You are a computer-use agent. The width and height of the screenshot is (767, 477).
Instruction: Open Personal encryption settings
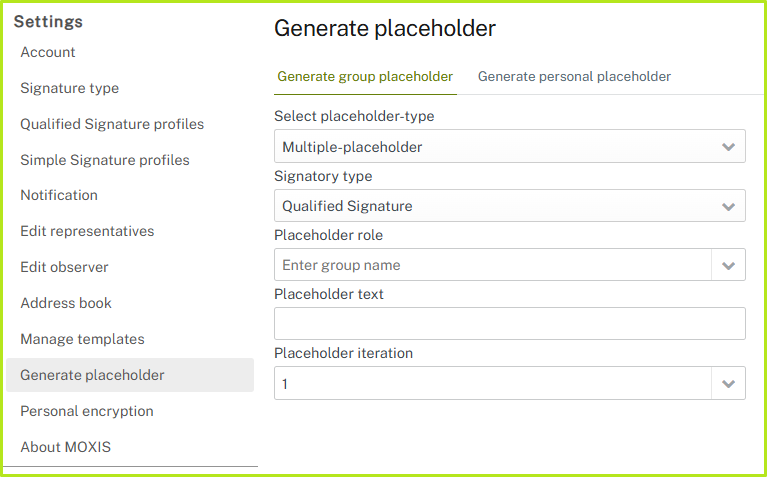(x=87, y=411)
